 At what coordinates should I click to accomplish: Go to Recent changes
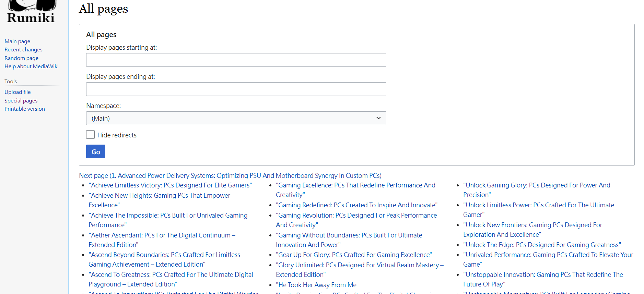coord(23,50)
